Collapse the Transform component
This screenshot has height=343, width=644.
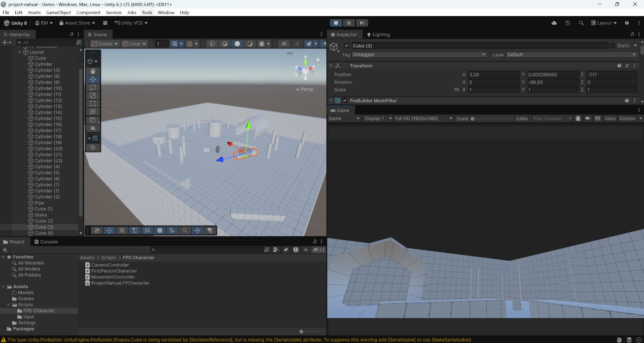[331, 66]
